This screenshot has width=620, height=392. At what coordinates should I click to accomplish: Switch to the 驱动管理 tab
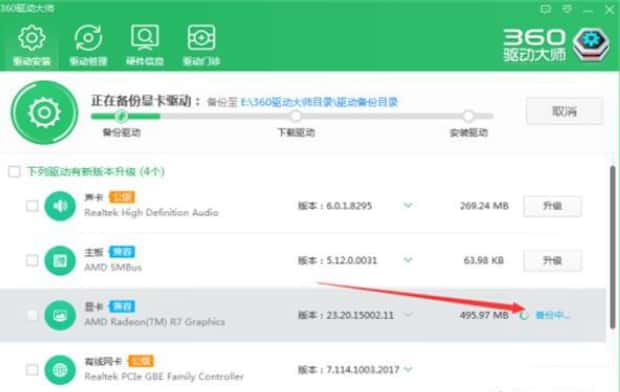click(88, 45)
